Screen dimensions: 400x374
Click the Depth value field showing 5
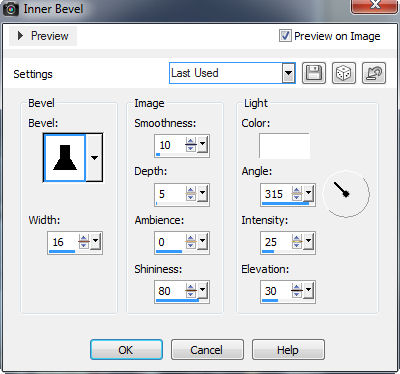pyautogui.click(x=170, y=194)
